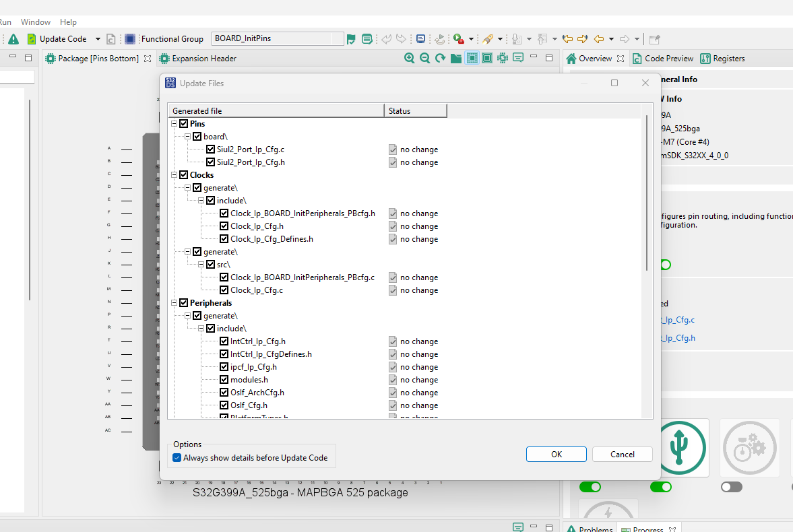Uncheck the Siul2_Port_Ip_Cfg.c generated file
The image size is (793, 532).
(210, 149)
